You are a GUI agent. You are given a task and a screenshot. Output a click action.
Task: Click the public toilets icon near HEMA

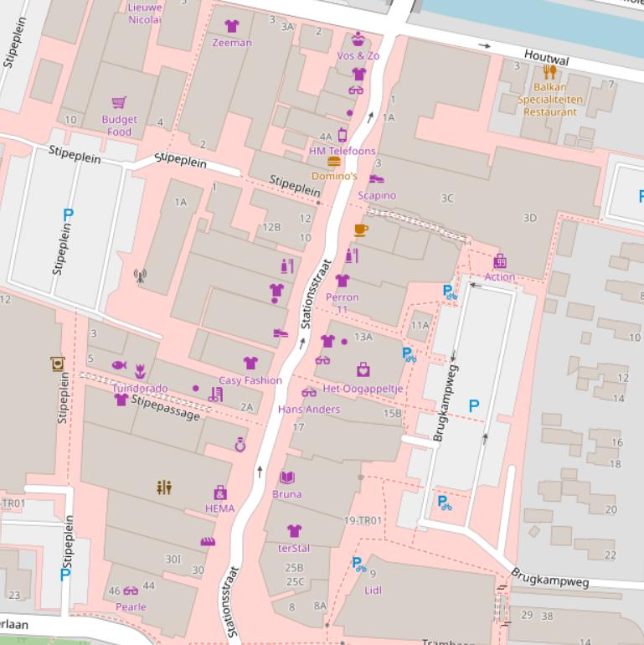pos(164,487)
